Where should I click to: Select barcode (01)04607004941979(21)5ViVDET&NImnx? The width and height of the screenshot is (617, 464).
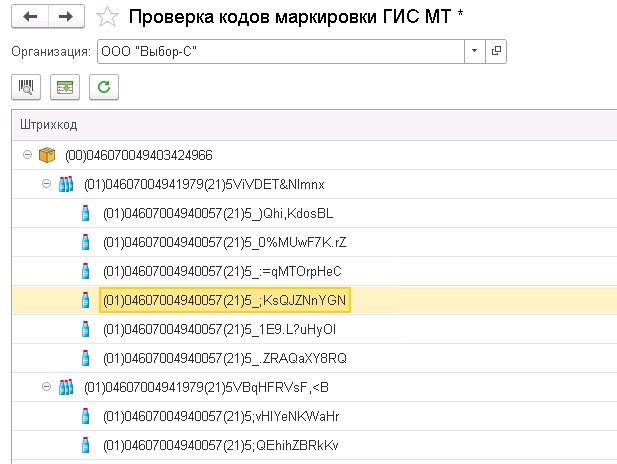(x=204, y=184)
